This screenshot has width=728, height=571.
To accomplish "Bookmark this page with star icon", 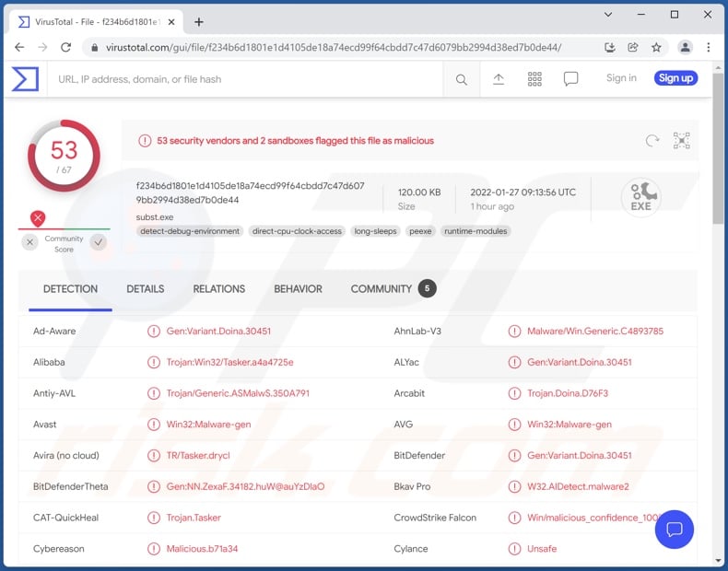I will coord(656,47).
